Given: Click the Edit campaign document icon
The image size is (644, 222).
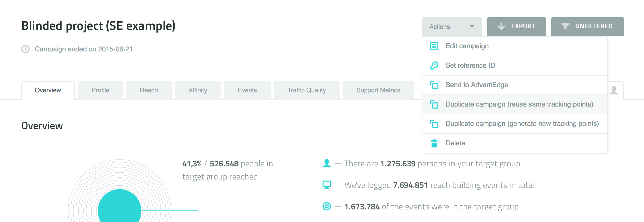Looking at the screenshot, I should pyautogui.click(x=434, y=46).
